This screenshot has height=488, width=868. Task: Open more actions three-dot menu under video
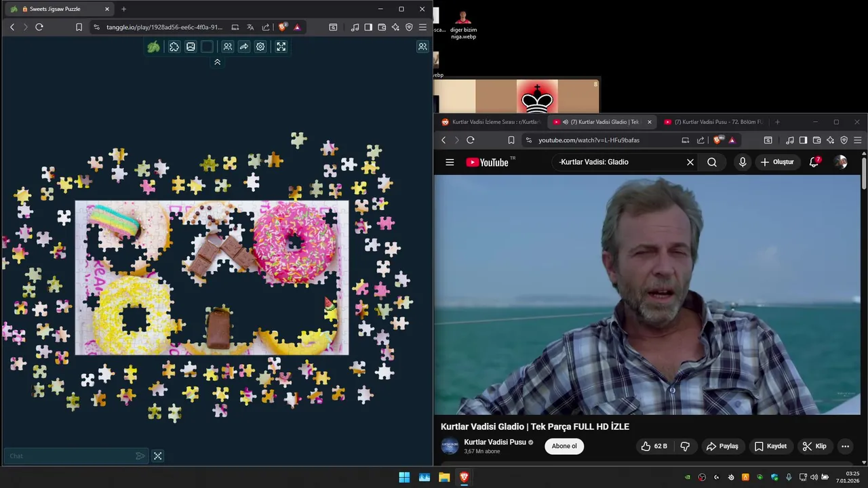click(x=845, y=446)
